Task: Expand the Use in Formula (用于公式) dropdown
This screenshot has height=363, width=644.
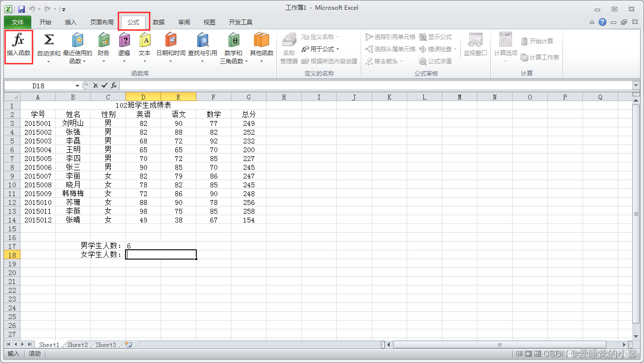Action: [x=337, y=49]
